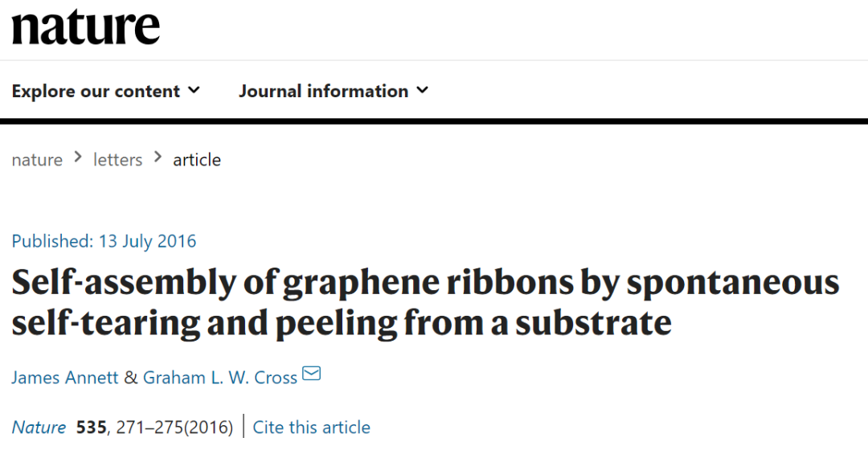Click the breadcrumb arrow after nature
The width and height of the screenshot is (868, 450).
78,158
